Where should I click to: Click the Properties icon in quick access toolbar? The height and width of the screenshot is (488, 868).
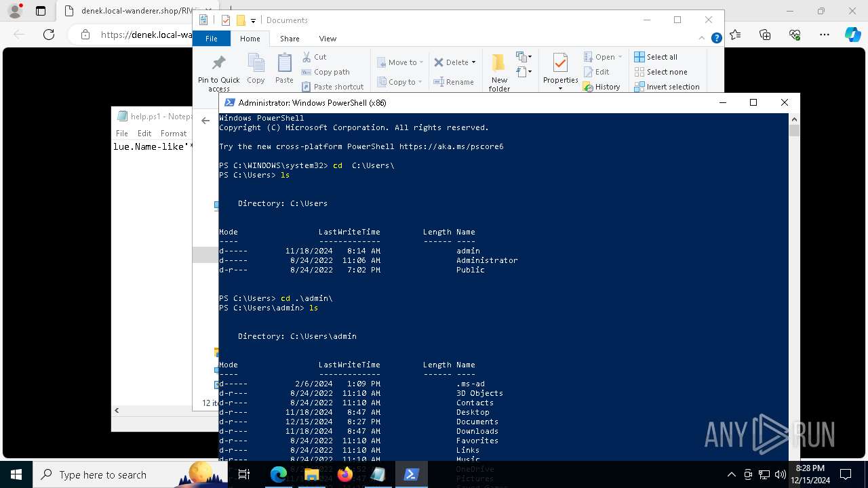(225, 20)
